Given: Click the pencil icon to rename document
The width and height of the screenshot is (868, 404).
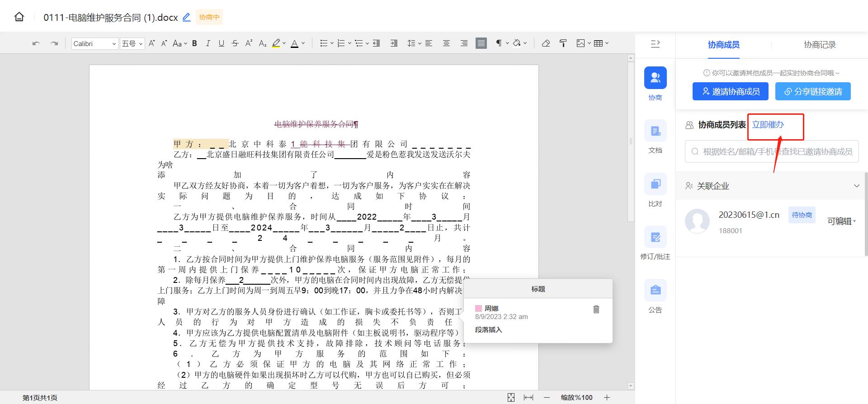Looking at the screenshot, I should [186, 17].
